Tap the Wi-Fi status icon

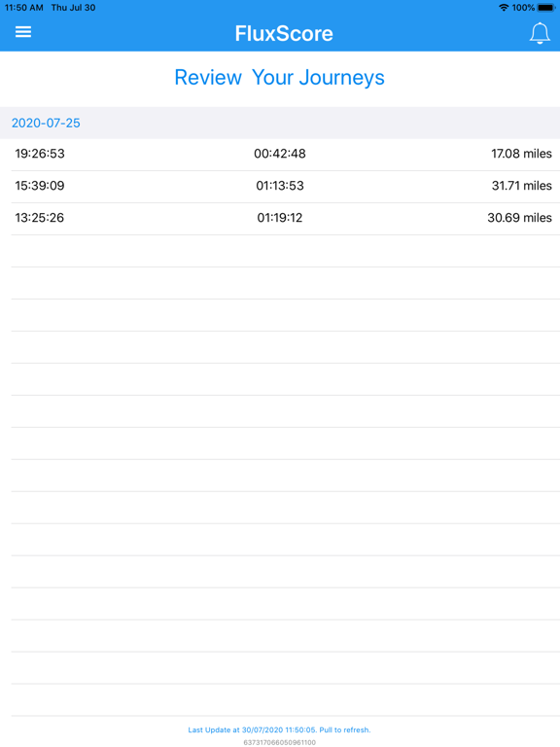tap(504, 8)
